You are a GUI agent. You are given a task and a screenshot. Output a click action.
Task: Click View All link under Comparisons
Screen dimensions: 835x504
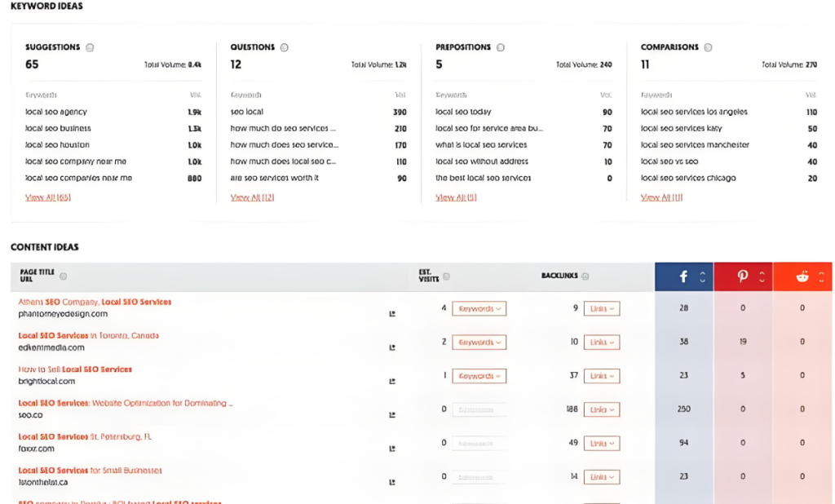(x=661, y=197)
